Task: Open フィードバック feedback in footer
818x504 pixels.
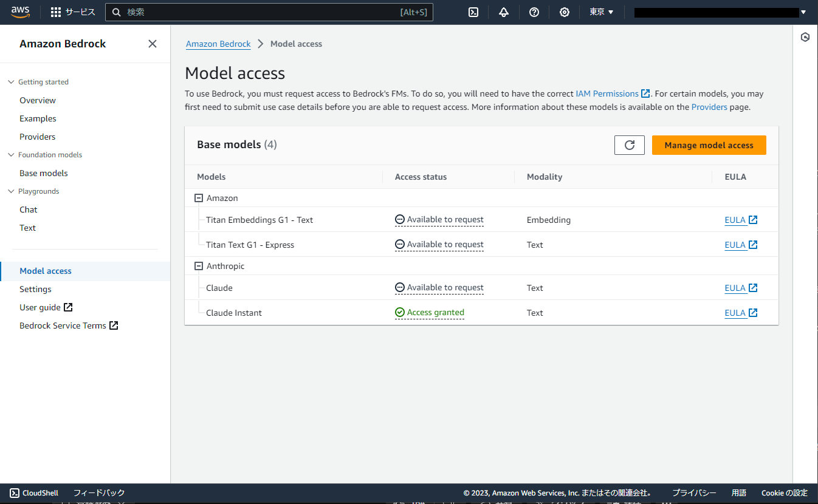Action: 99,493
